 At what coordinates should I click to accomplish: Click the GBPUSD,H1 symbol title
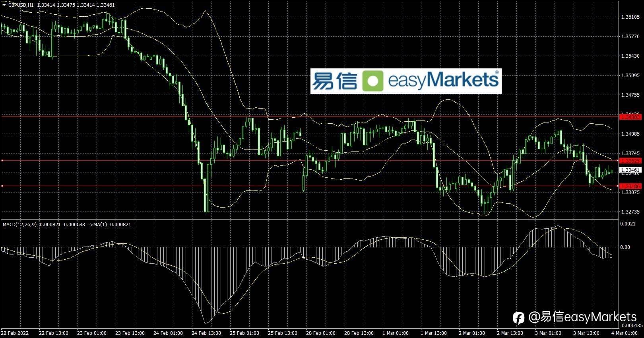21,5
